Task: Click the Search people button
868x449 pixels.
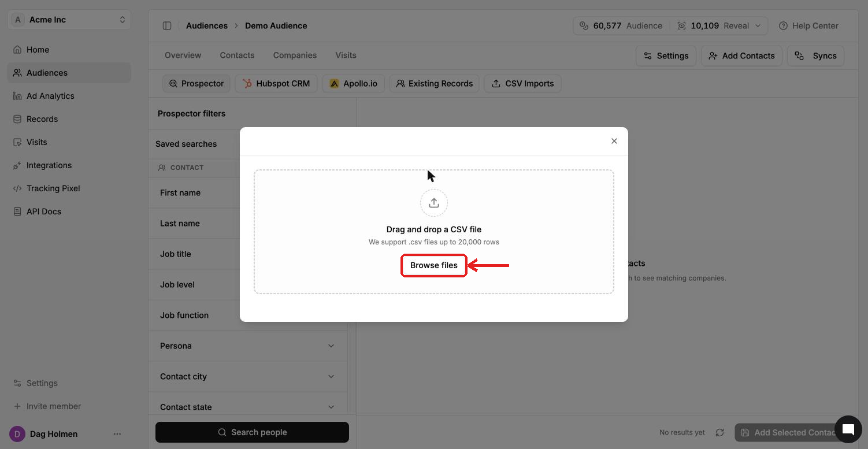Action: 252,432
